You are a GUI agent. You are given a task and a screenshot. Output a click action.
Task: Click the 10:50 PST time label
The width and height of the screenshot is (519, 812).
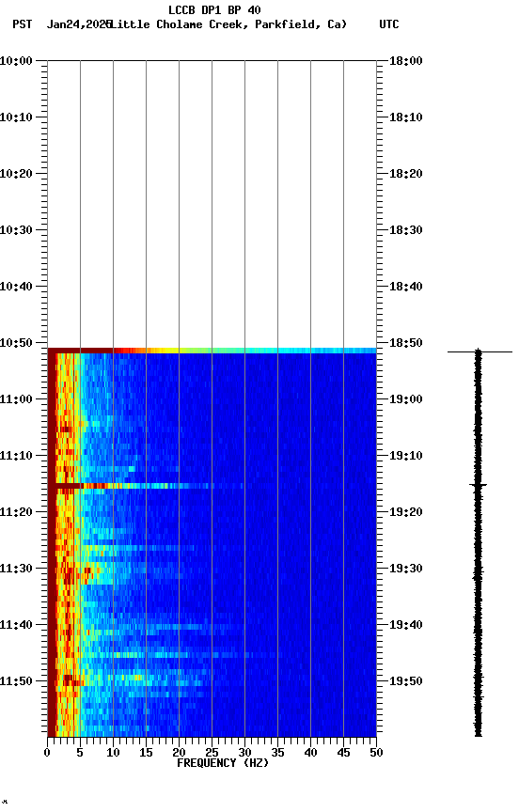(x=16, y=343)
